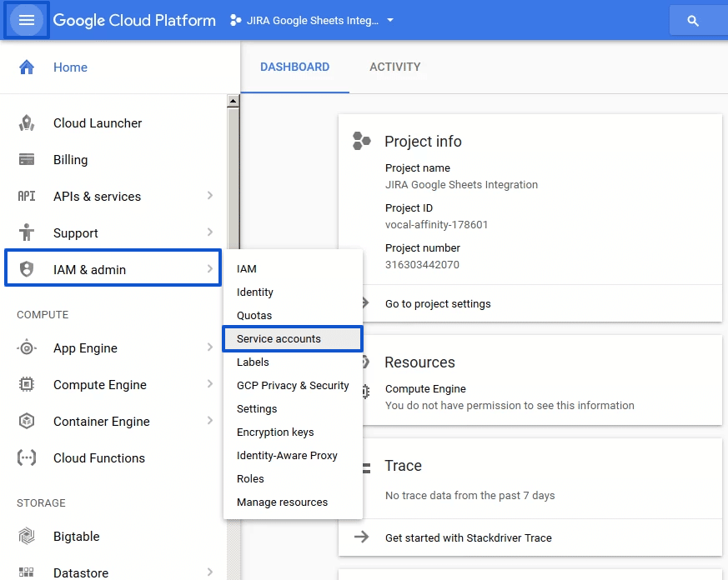Click the JIRA Google Sheets Integration project name
728x580 pixels.
coord(461,185)
